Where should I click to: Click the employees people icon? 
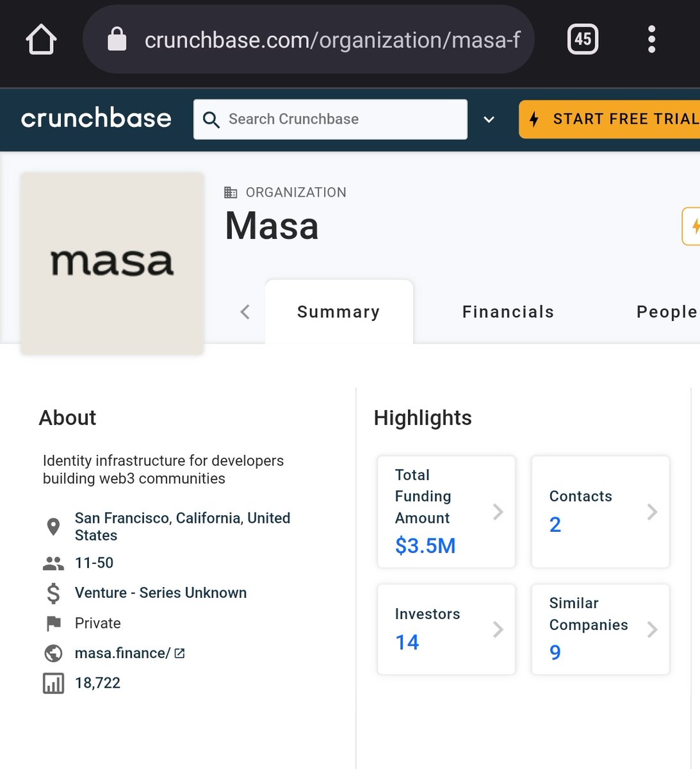point(54,563)
